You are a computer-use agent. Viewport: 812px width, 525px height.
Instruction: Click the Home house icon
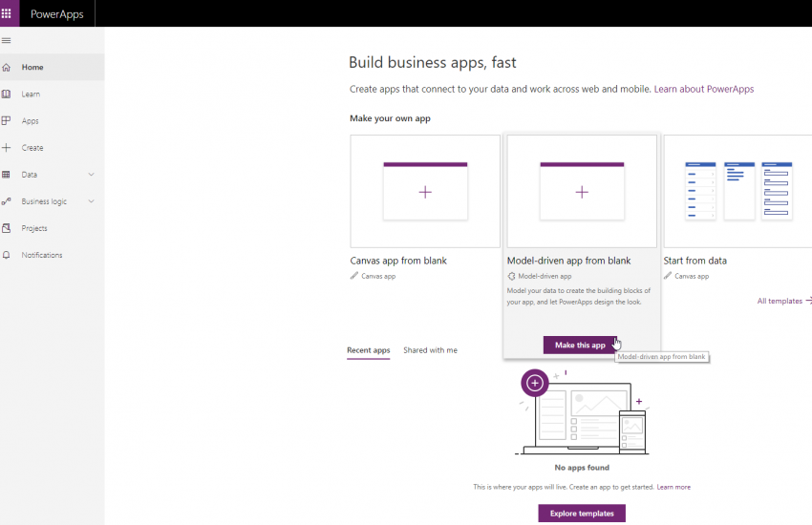[7, 67]
